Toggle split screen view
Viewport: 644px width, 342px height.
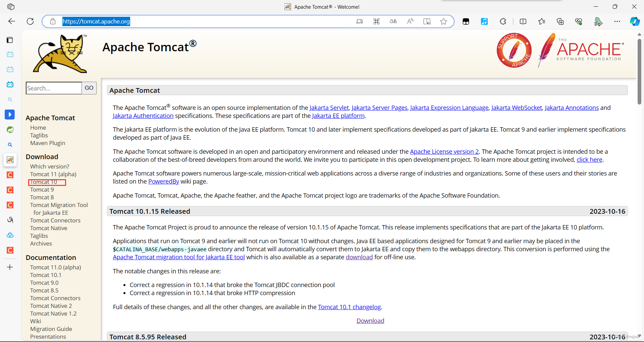(523, 21)
